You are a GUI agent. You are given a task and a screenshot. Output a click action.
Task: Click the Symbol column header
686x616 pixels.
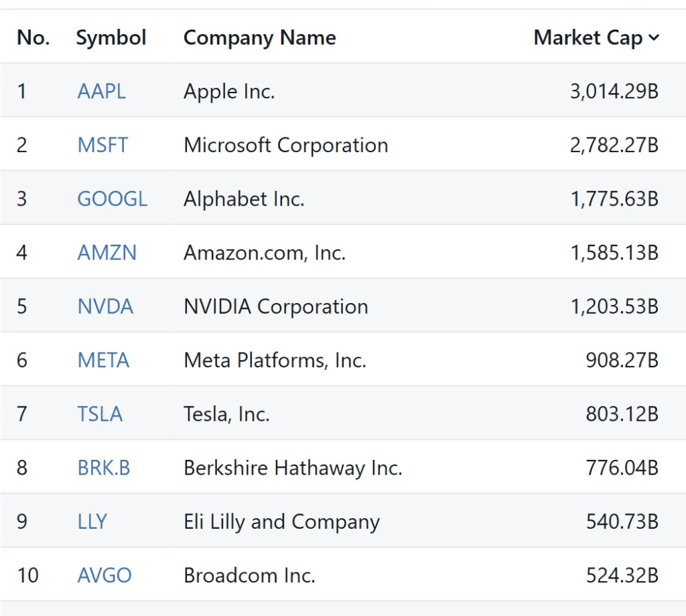[x=111, y=38]
